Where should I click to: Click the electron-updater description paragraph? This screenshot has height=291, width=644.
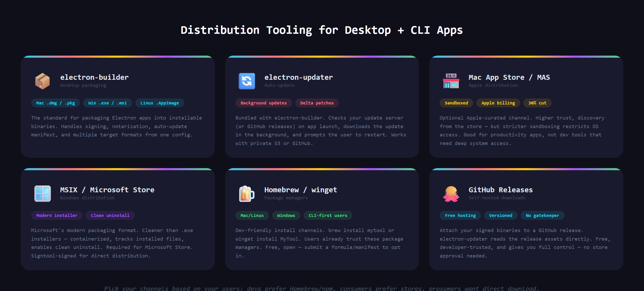click(x=321, y=130)
